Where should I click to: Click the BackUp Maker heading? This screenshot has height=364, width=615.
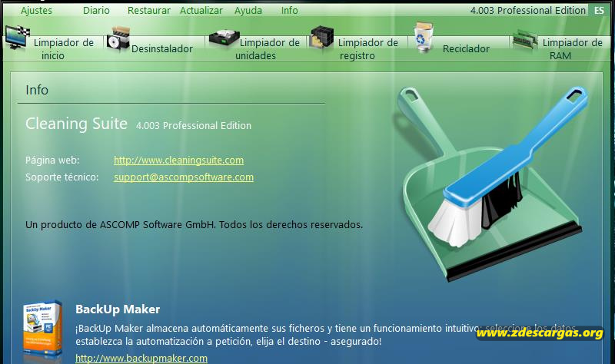pyautogui.click(x=118, y=309)
